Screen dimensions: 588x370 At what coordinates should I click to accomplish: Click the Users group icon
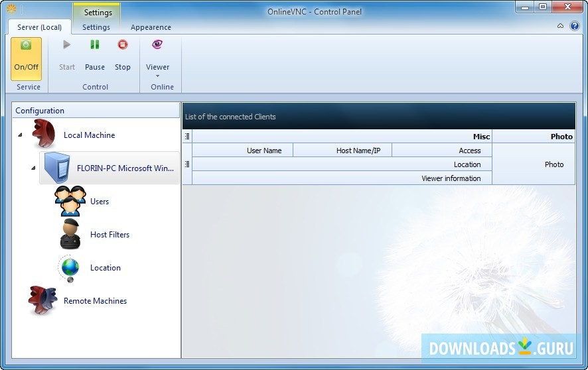point(70,201)
